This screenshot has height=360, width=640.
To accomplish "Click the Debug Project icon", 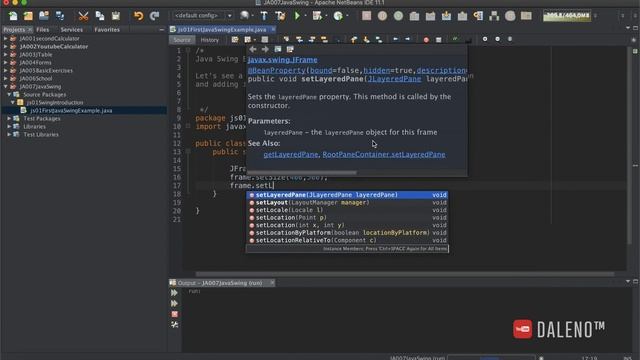I will 317,16.
